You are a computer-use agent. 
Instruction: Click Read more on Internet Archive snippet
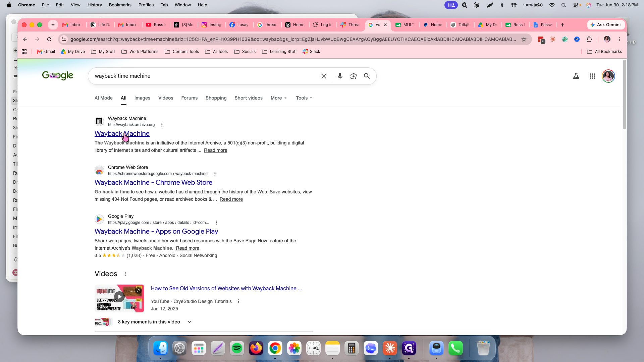point(187,248)
